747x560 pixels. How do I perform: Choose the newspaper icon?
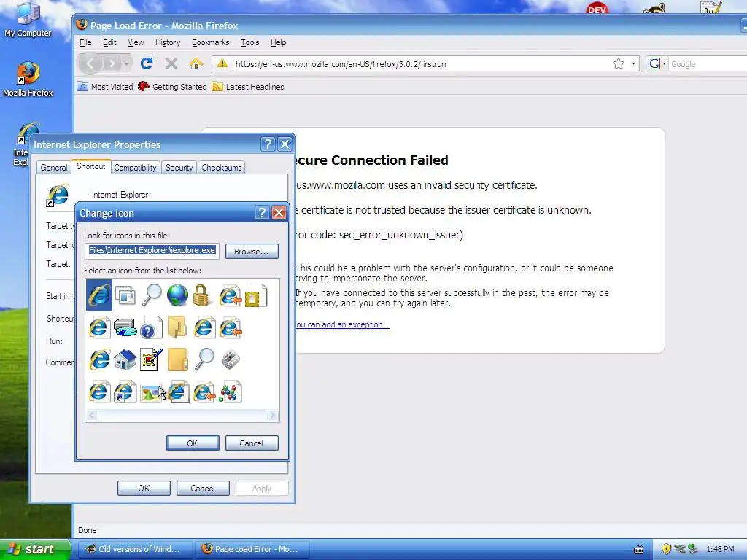(231, 359)
